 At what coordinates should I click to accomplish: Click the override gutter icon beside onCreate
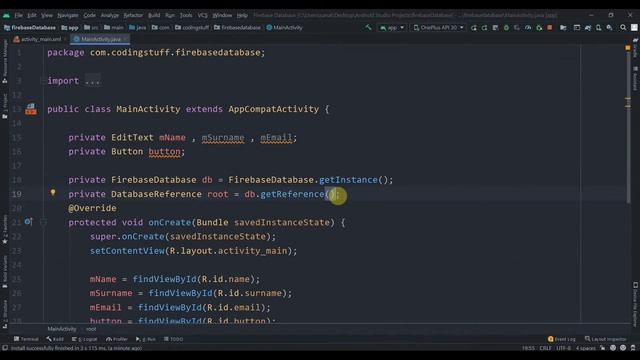pos(28,222)
